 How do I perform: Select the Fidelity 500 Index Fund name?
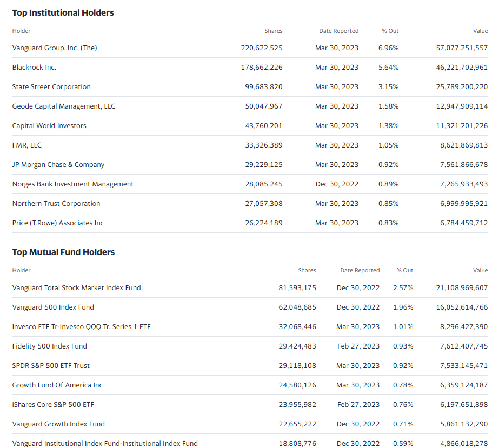tap(50, 346)
